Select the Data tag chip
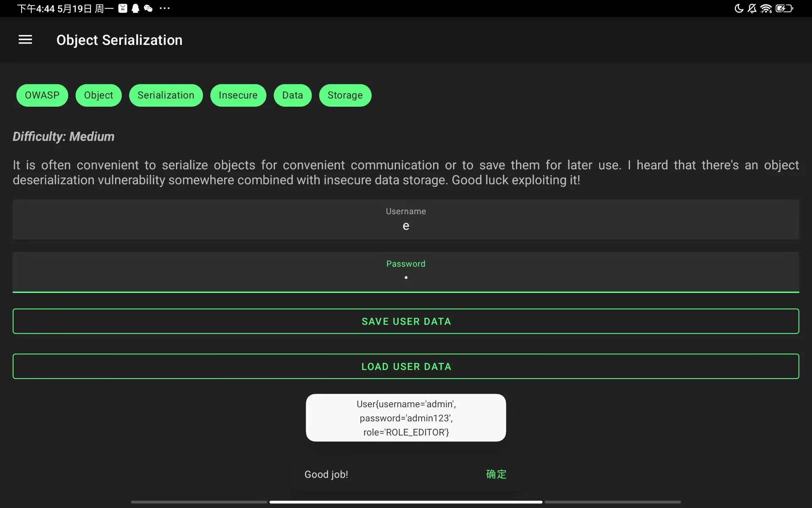Image resolution: width=812 pixels, height=508 pixels. click(x=293, y=95)
